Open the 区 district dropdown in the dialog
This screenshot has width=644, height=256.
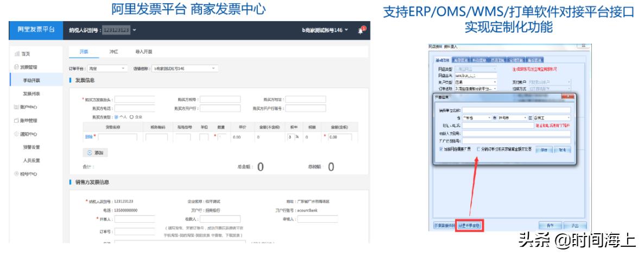point(552,118)
